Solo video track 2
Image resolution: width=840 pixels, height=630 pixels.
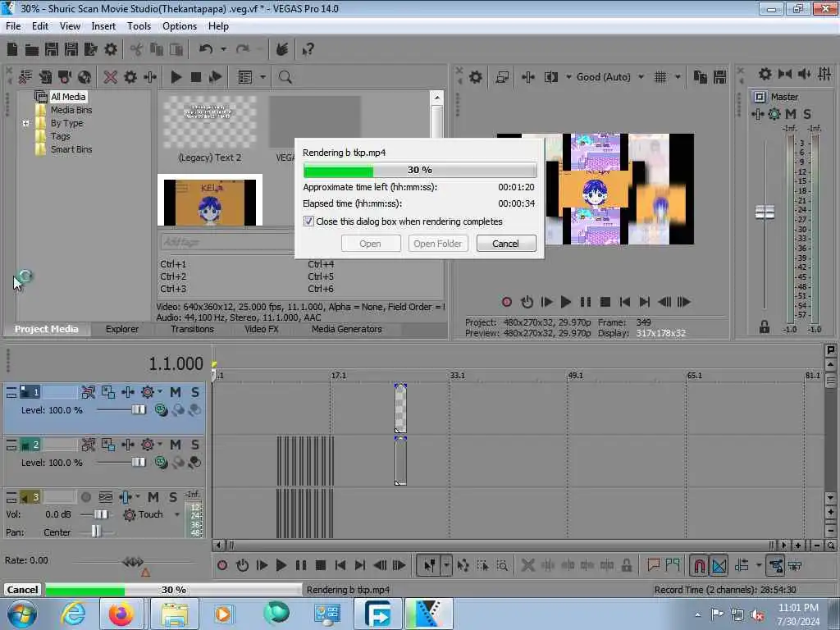click(195, 445)
